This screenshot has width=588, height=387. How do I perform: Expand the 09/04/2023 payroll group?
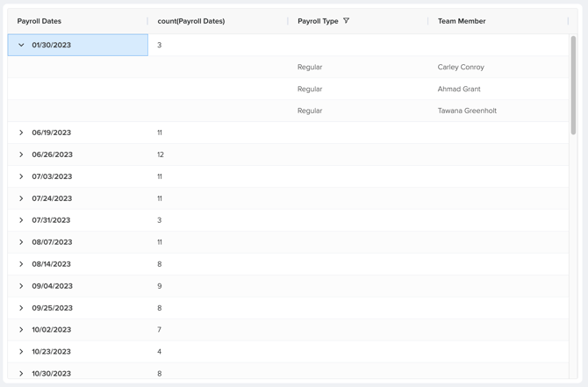coord(22,286)
